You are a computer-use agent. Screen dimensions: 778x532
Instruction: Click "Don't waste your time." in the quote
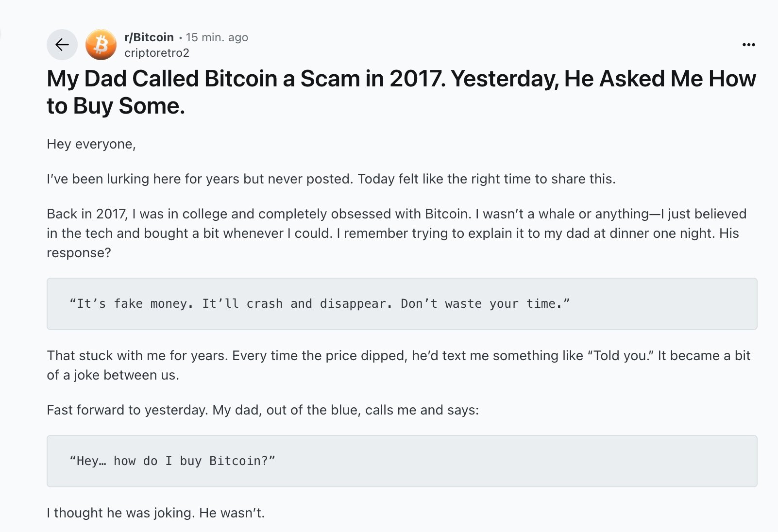coord(485,304)
